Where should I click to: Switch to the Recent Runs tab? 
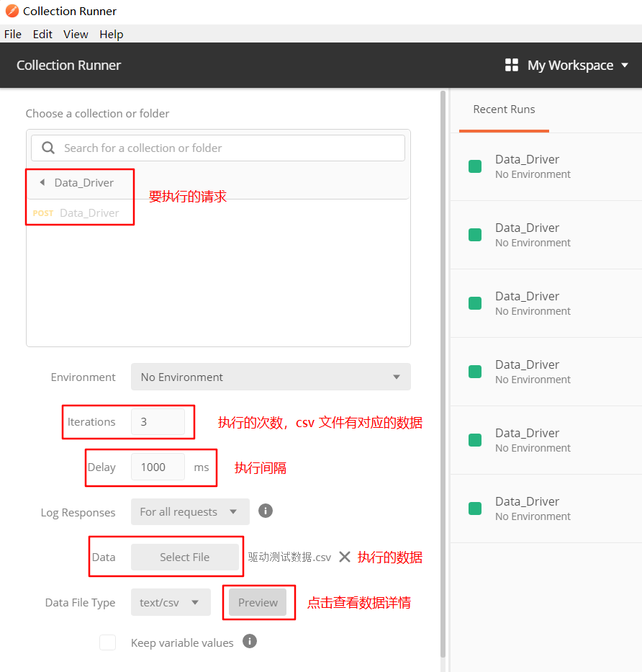tap(504, 109)
